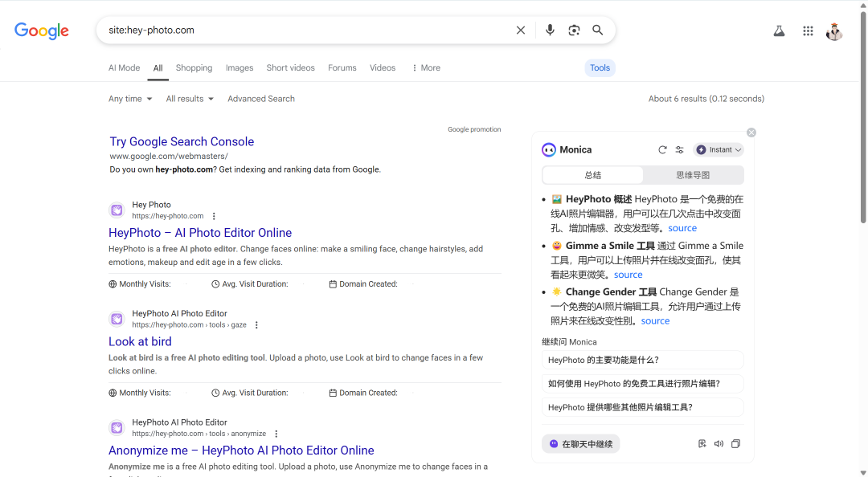Open the Google apps grid

point(808,31)
